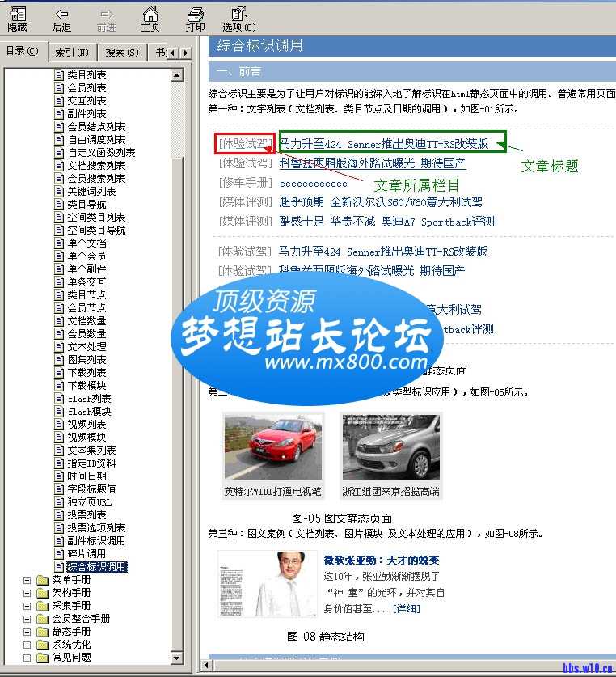Click the [详细] link in the article summary

(406, 609)
